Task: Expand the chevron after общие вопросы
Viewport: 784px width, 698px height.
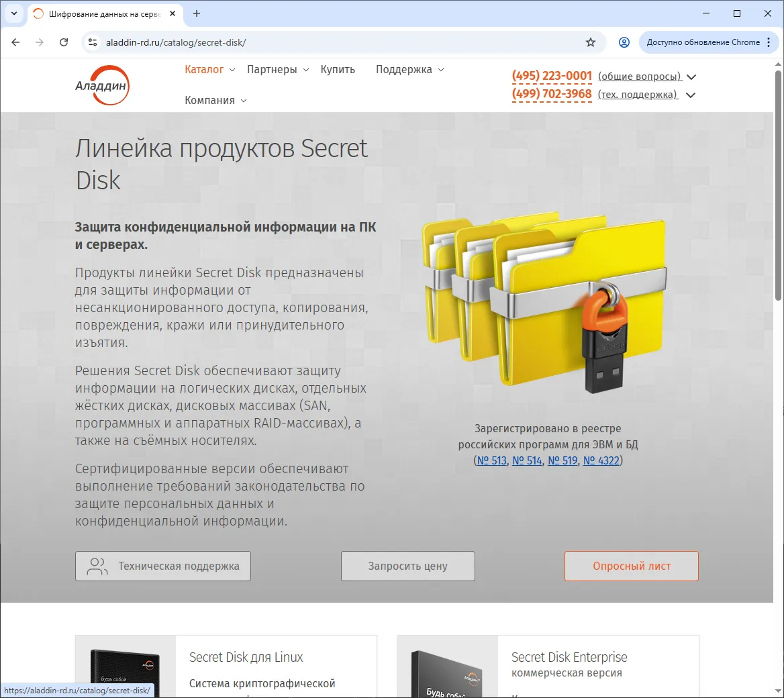Action: click(x=691, y=77)
